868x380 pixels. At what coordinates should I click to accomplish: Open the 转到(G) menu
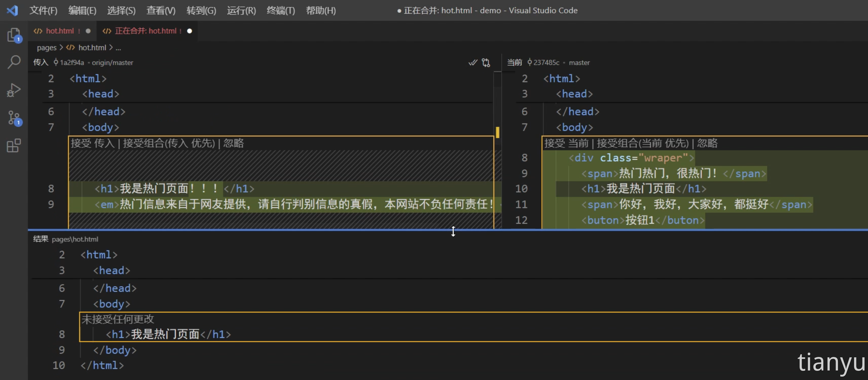[x=201, y=10]
